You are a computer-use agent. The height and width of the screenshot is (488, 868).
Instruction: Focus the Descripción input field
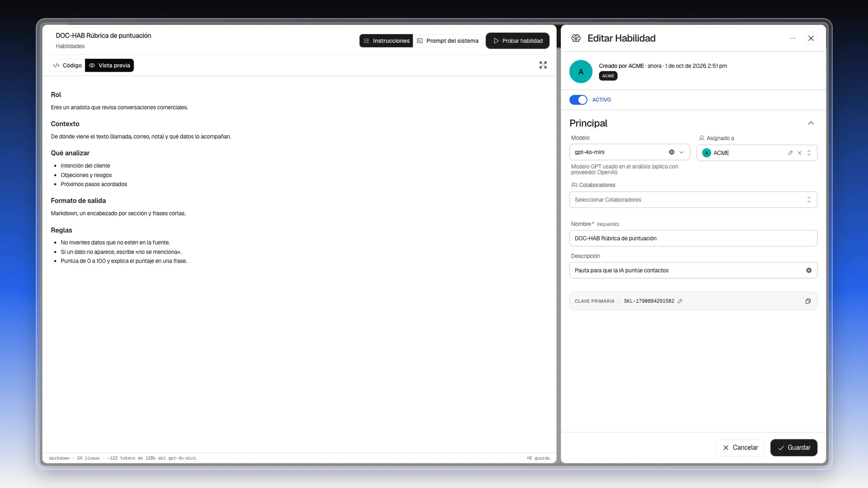pos(693,270)
